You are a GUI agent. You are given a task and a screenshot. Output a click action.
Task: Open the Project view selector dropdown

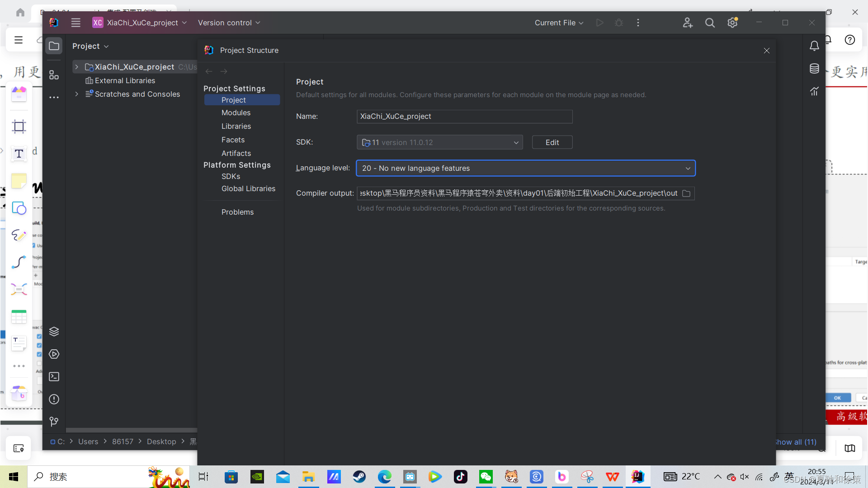(x=90, y=46)
